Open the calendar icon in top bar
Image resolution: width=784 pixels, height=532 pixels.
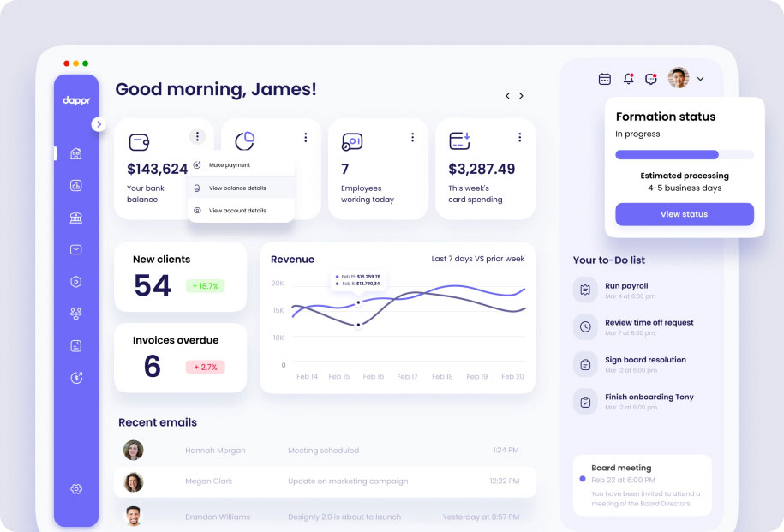[x=605, y=79]
